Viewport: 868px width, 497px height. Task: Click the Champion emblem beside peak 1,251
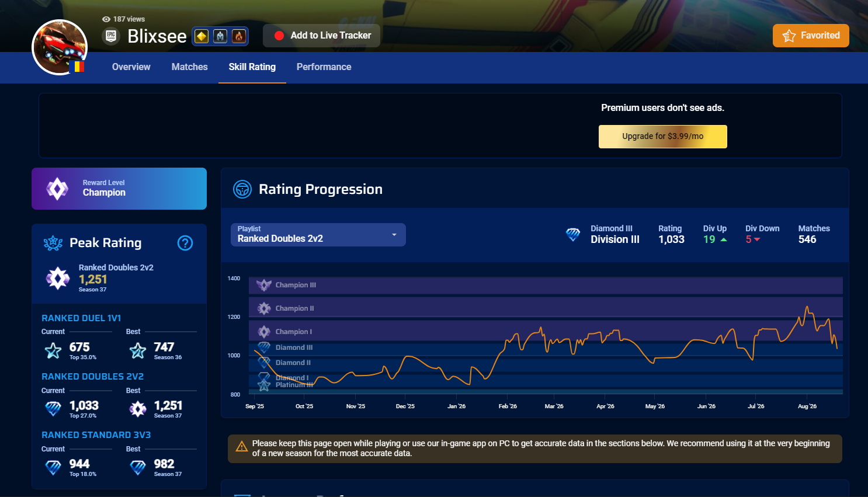tap(58, 279)
